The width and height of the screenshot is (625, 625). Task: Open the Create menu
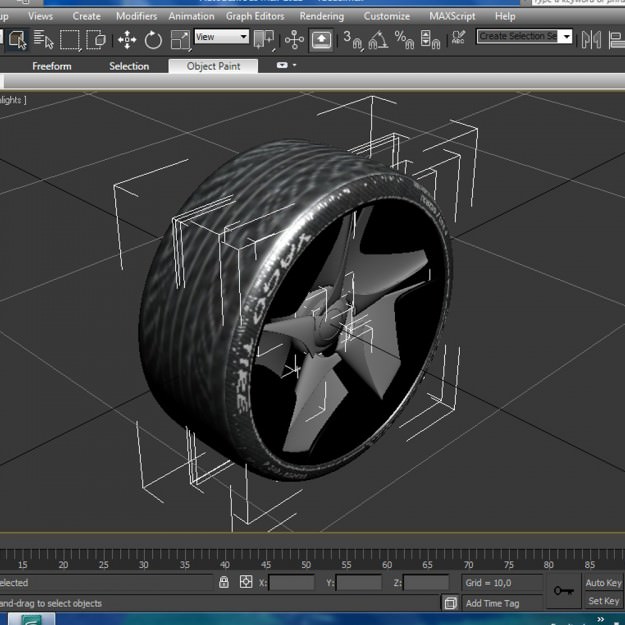86,16
